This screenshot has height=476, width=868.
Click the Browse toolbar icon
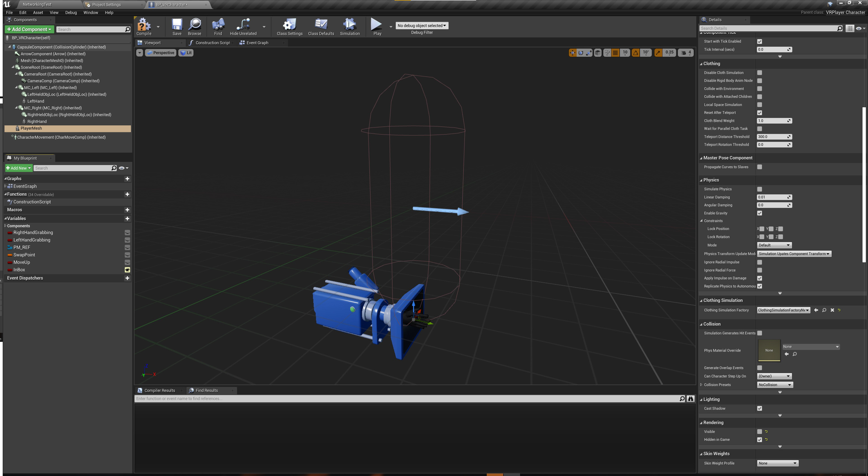coord(194,26)
